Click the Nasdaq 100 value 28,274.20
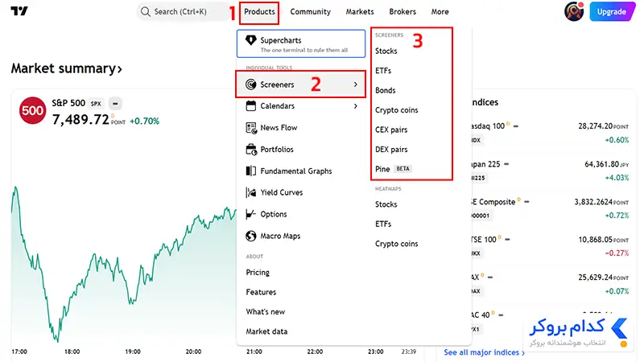This screenshot has height=362, width=644. tap(596, 126)
